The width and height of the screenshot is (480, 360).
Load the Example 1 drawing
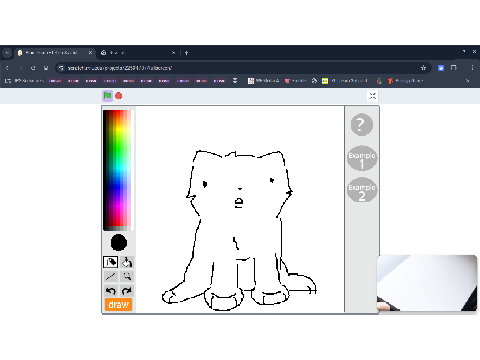[362, 159]
